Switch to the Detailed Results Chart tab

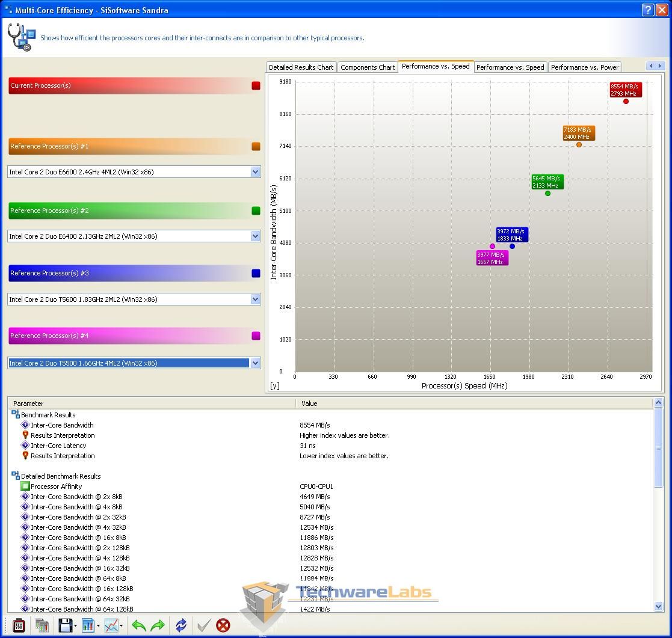(301, 67)
